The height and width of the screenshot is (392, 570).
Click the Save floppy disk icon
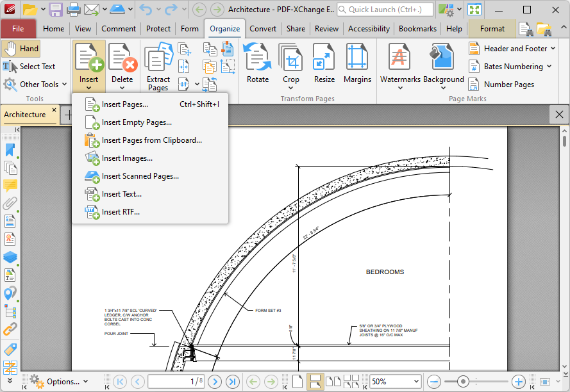(56, 10)
